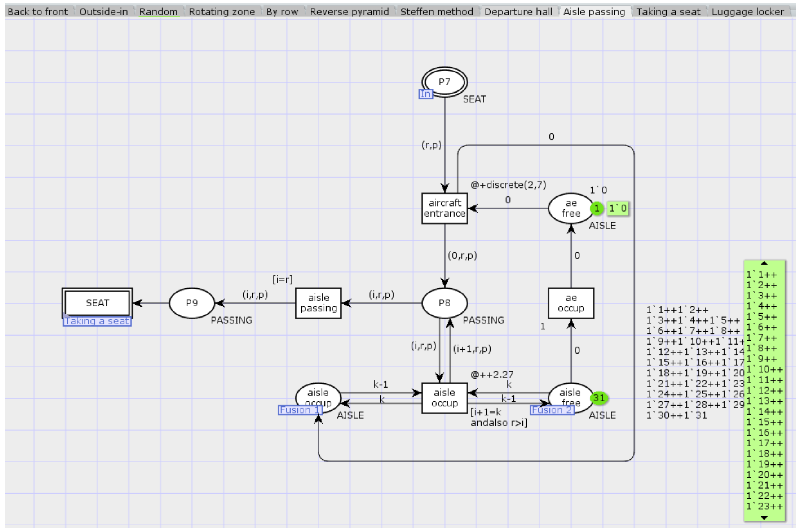
Task: Open the Outside-in tab
Action: [103, 12]
